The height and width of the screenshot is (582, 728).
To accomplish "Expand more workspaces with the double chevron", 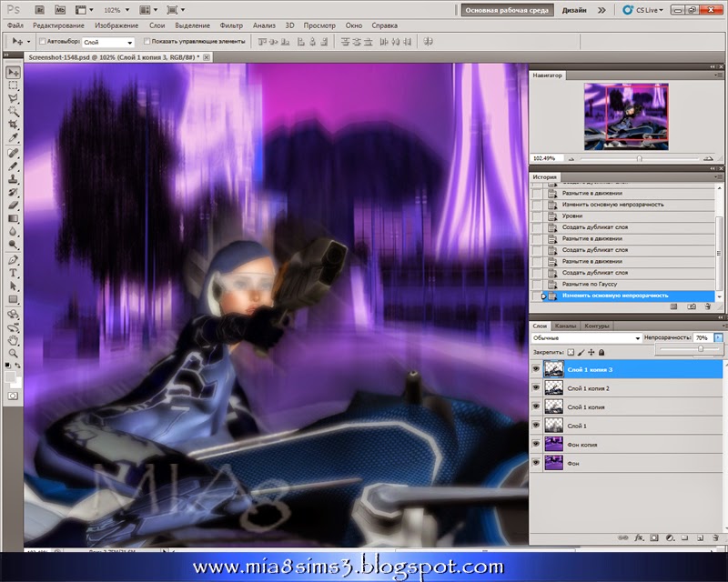I will click(602, 10).
